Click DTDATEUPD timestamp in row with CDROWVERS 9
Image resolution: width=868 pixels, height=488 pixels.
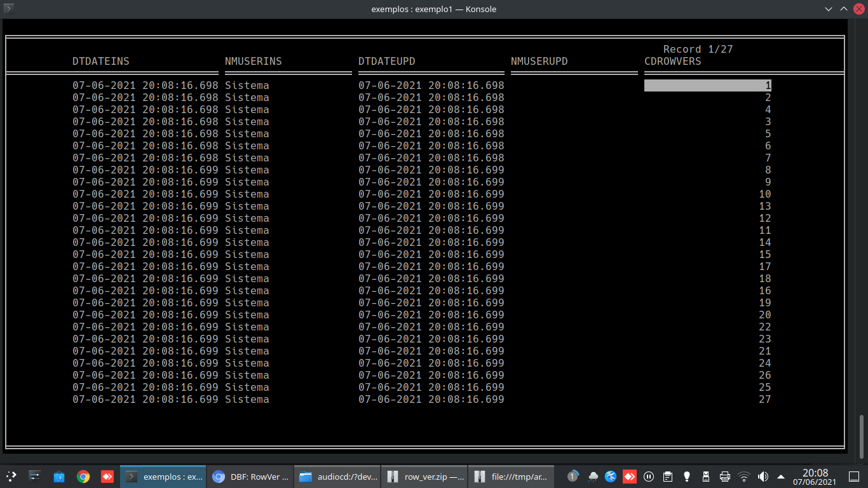point(431,182)
